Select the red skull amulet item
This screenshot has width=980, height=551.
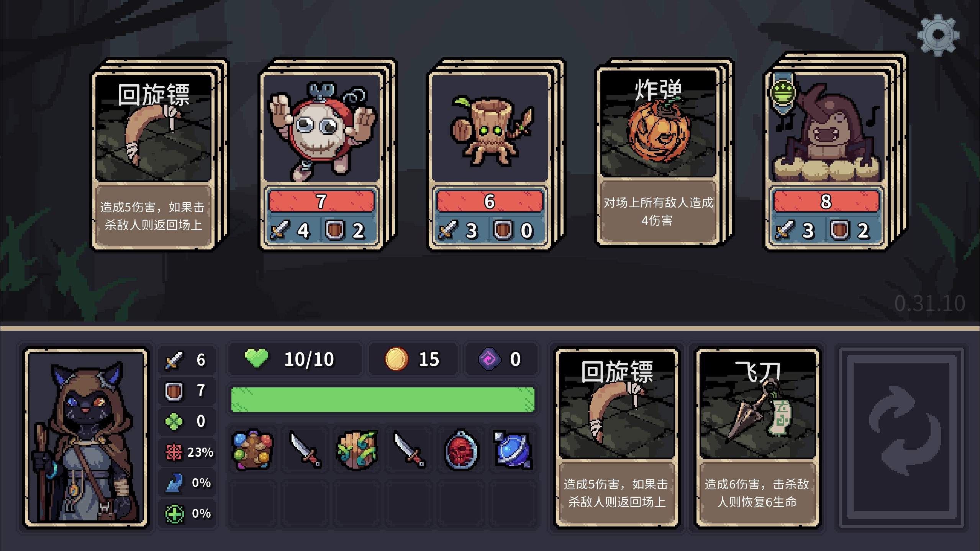pyautogui.click(x=461, y=449)
